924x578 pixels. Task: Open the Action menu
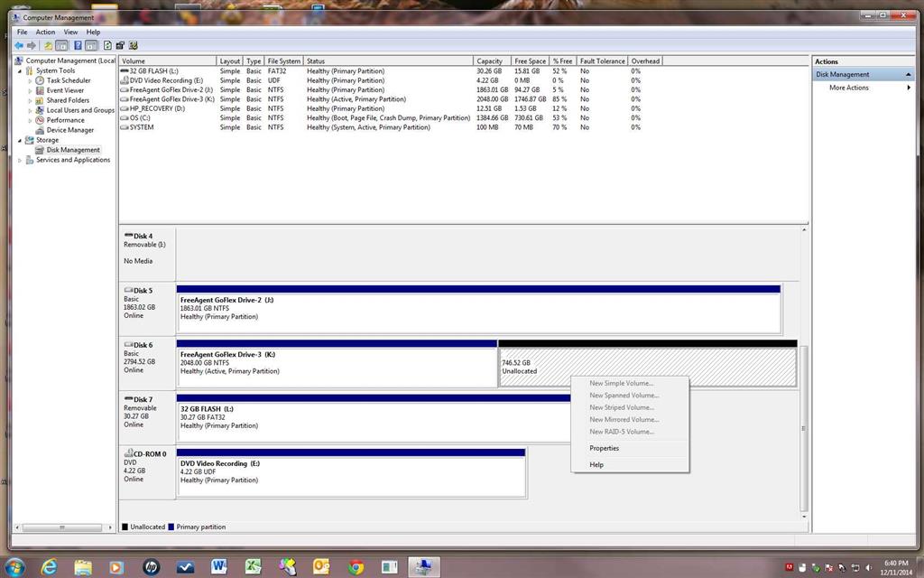pyautogui.click(x=45, y=32)
